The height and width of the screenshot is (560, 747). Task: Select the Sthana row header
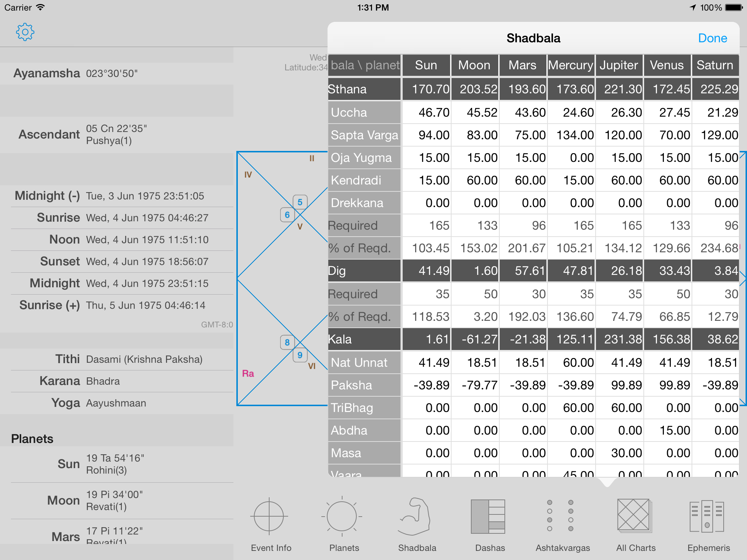pyautogui.click(x=364, y=89)
